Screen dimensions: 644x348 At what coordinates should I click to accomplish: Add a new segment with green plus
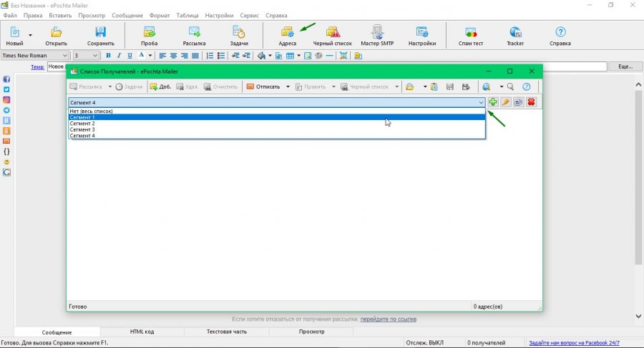pos(493,102)
